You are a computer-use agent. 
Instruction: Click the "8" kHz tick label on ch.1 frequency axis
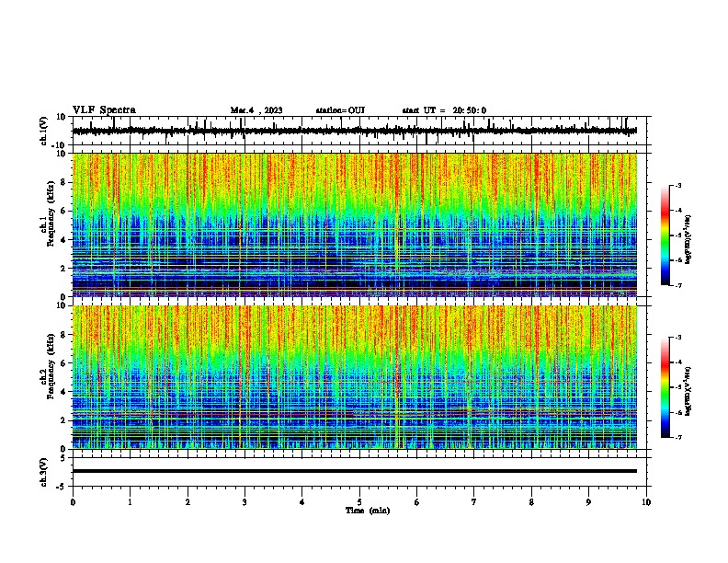[63, 182]
